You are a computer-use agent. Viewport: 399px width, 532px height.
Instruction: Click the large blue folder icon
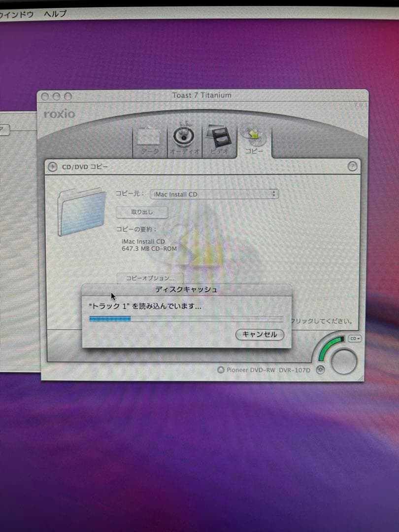click(82, 212)
